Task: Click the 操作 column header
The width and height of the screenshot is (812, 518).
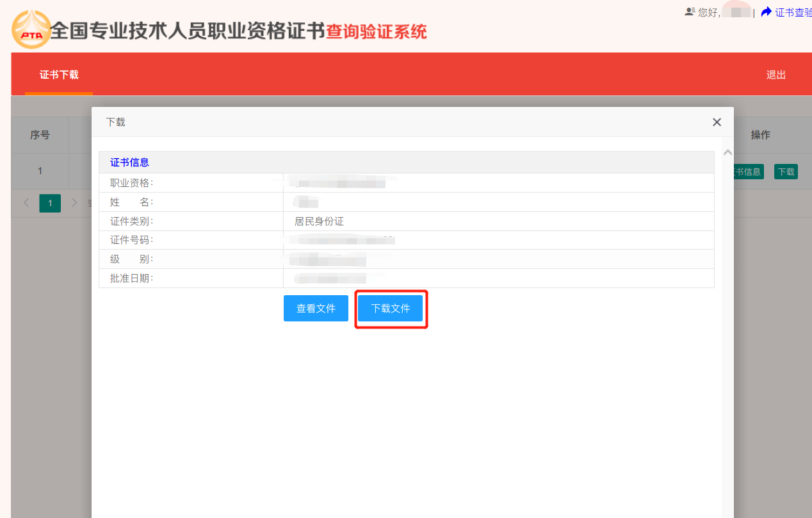Action: (x=760, y=135)
